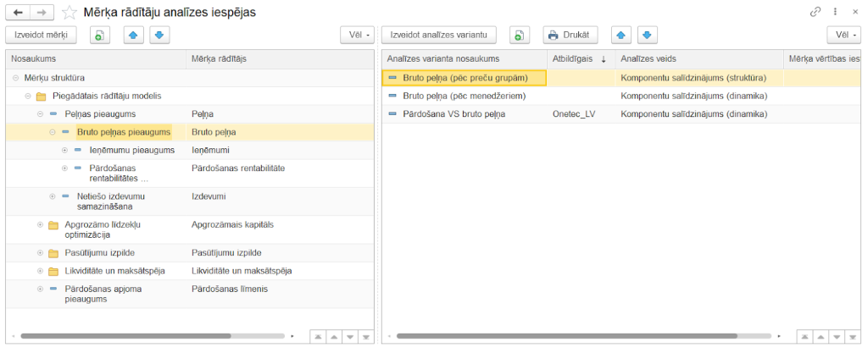Screen dimensions: 868x353
Task: Click copy icon beside Izveidot analīzes variantu
Action: (x=519, y=36)
